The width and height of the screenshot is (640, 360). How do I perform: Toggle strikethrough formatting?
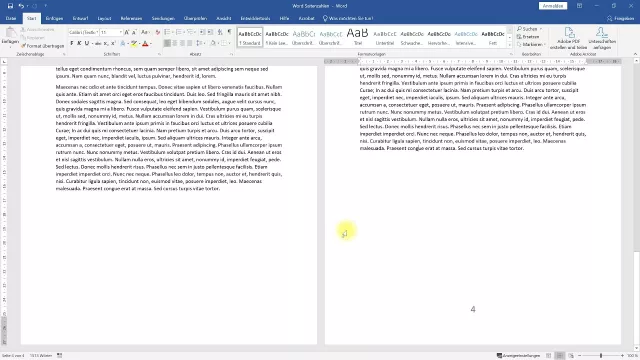click(x=98, y=43)
